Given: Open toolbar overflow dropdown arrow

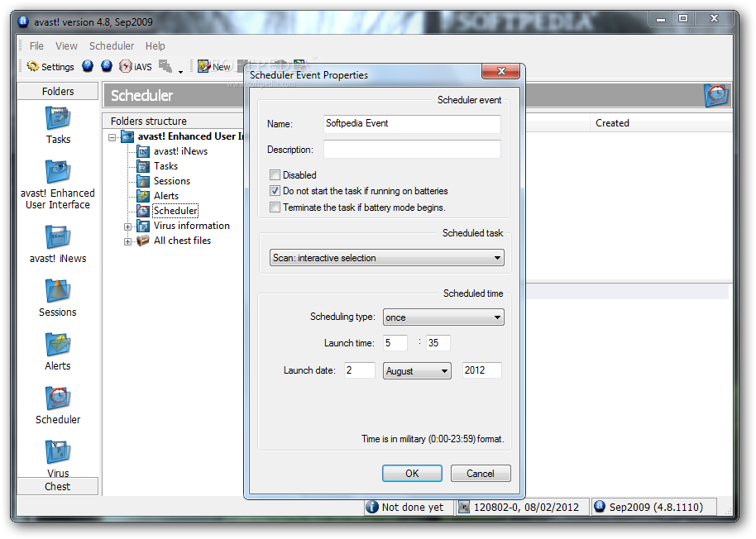Looking at the screenshot, I should pos(181,72).
